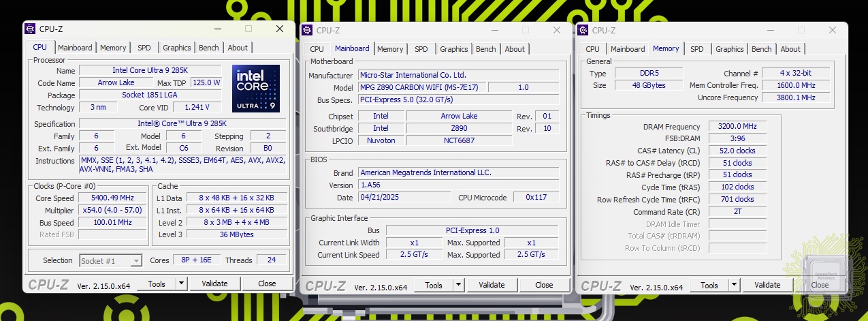Click Manufacturer field Micro-Star International Co. Ltd.
This screenshot has width=868, height=321.
tap(459, 75)
